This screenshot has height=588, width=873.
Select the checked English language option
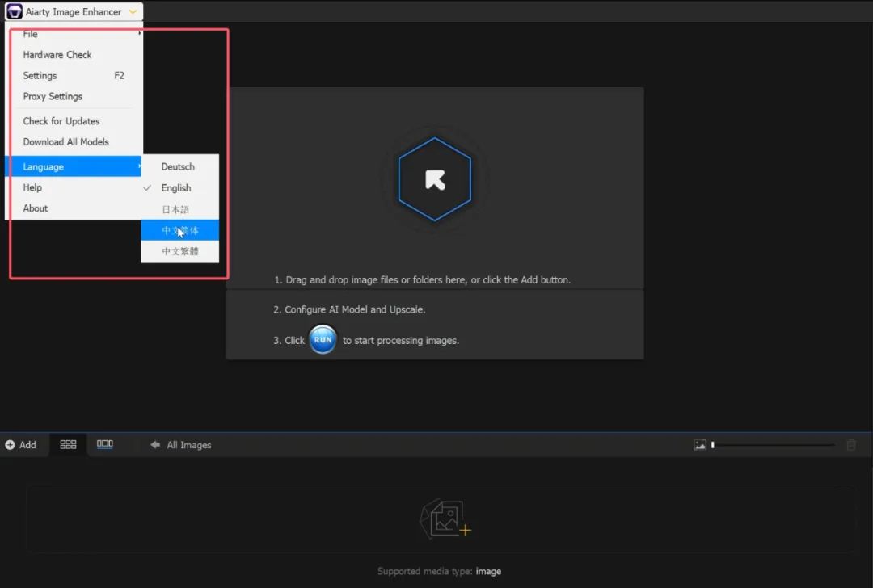click(179, 188)
